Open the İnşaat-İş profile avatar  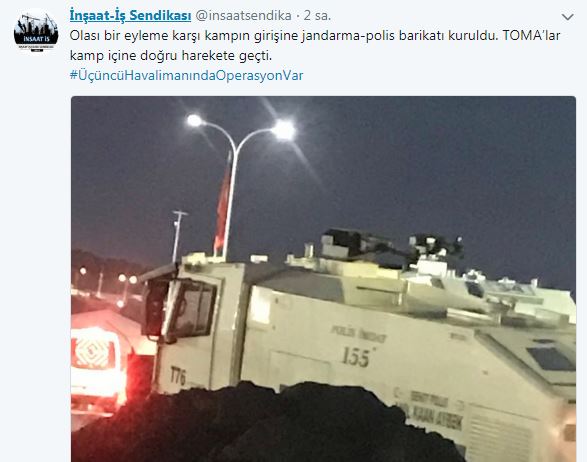(x=36, y=31)
